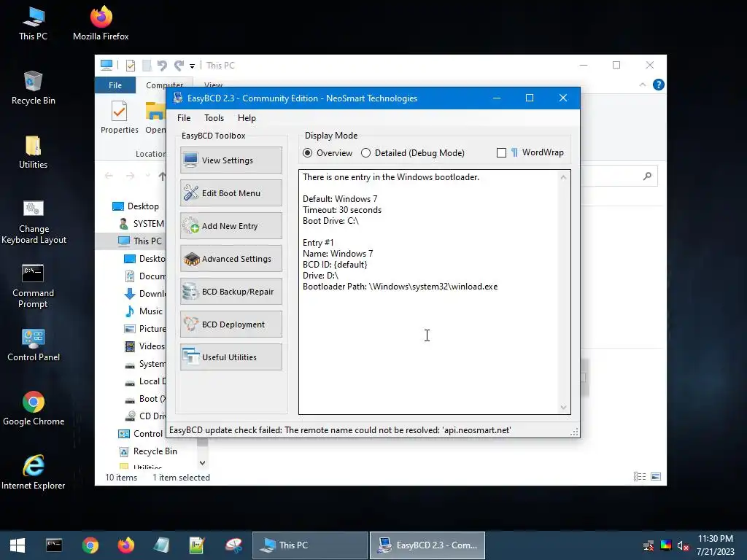The width and height of the screenshot is (747, 560).
Task: Open the EasyBCD Tools menu
Action: pyautogui.click(x=214, y=118)
